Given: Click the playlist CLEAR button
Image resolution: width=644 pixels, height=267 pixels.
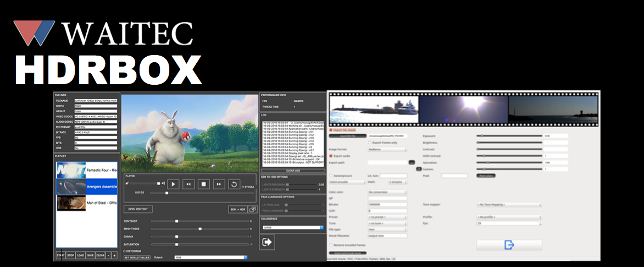Looking at the screenshot, I should [100, 255].
